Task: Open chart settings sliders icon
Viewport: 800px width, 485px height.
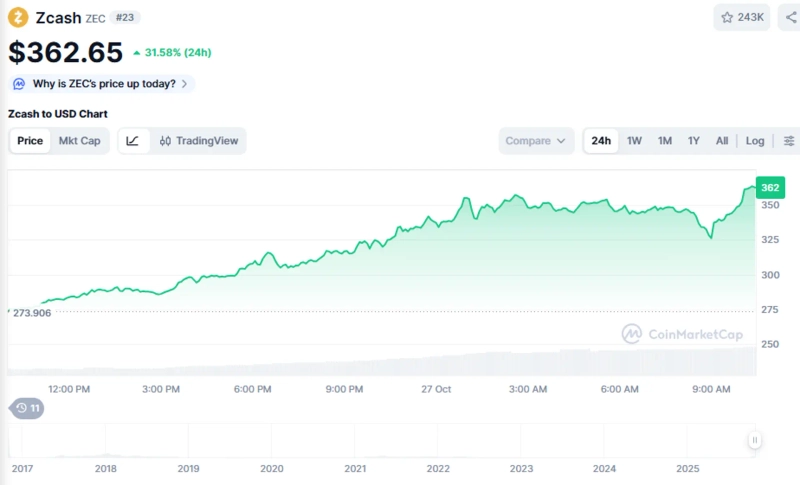Action: (x=789, y=141)
